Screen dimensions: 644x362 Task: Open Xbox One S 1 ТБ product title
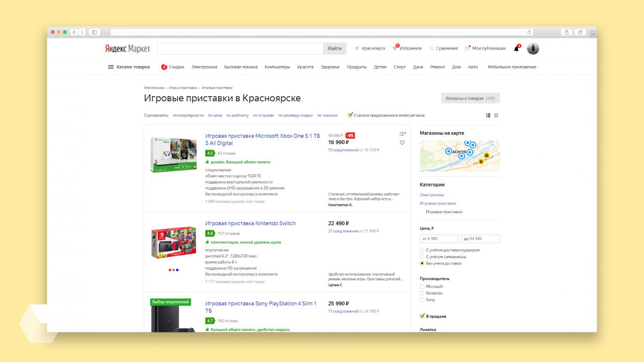click(262, 139)
